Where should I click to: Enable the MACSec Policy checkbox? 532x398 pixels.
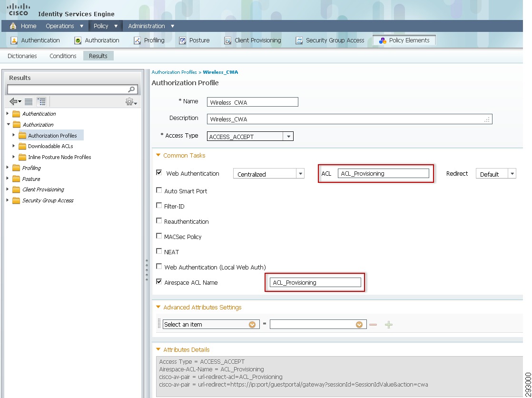pyautogui.click(x=159, y=236)
